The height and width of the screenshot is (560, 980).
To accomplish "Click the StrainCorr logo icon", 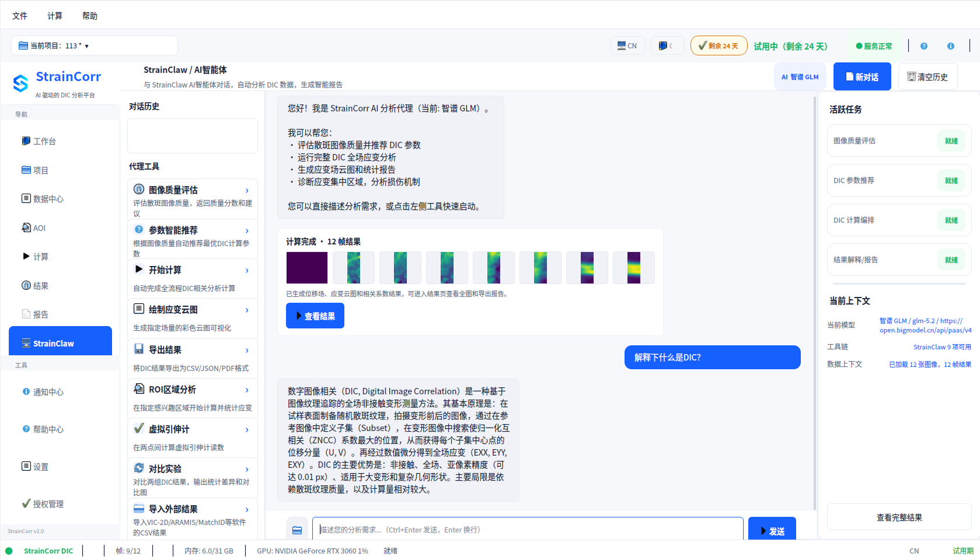I will tap(21, 83).
